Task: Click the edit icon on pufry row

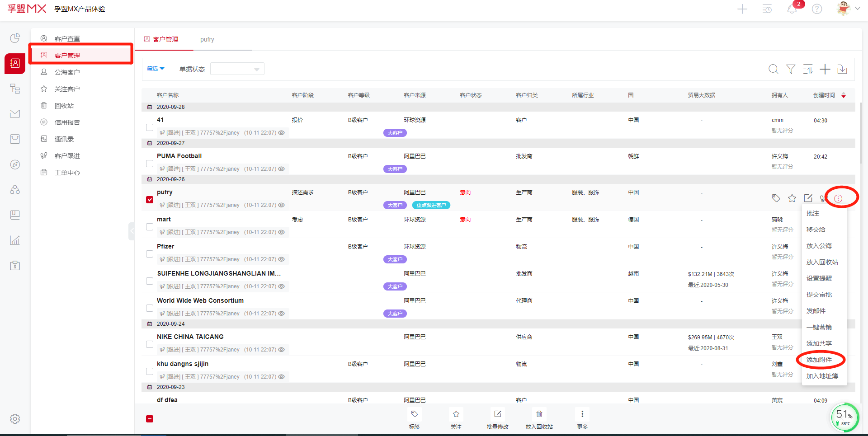Action: [x=808, y=198]
